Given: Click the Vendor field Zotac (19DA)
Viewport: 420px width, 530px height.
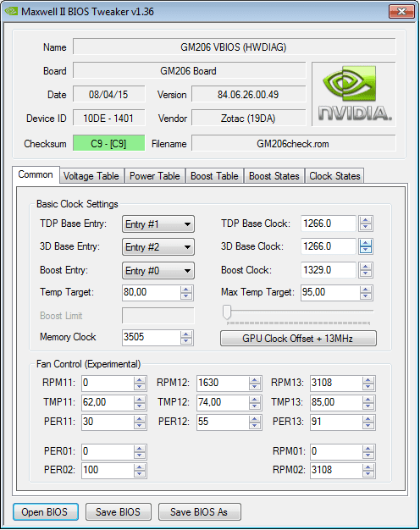Looking at the screenshot, I should (248, 118).
